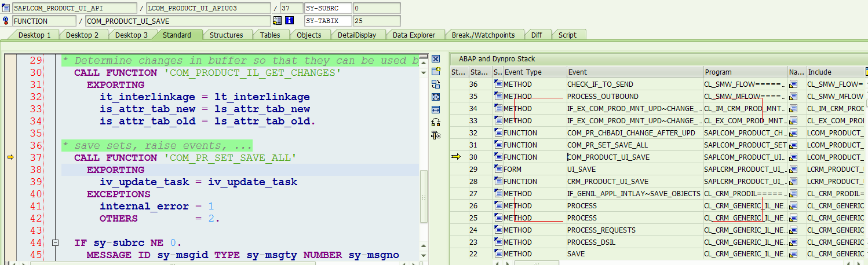The width and height of the screenshot is (868, 265).
Task: Click the source icon on stack level 36
Action: 498,84
